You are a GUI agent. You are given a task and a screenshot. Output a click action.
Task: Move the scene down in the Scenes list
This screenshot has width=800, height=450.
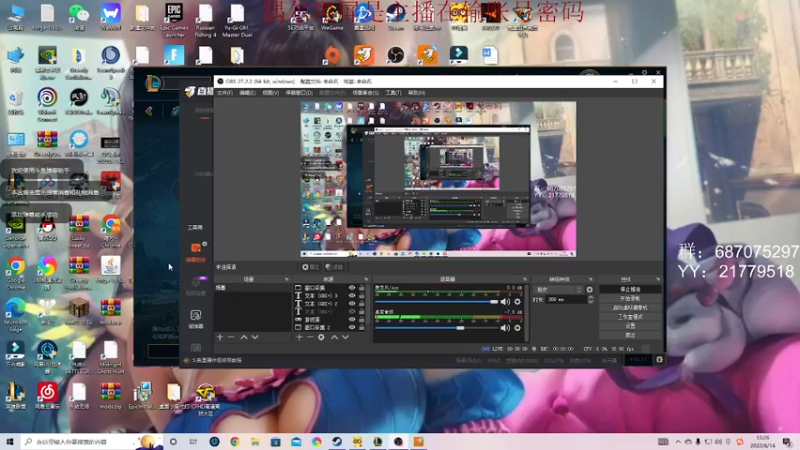click(x=255, y=337)
